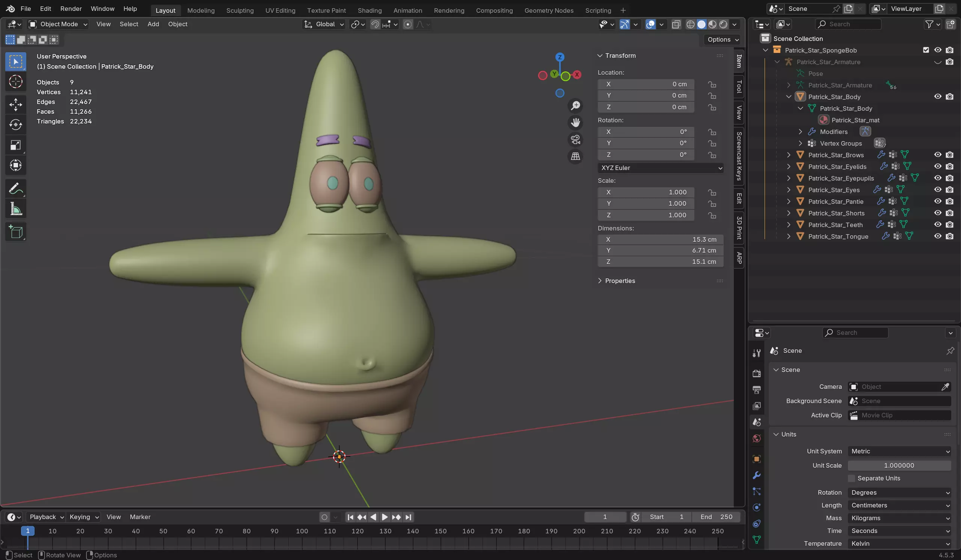Select the Add Cube tool
This screenshot has height=560, width=961.
pyautogui.click(x=16, y=232)
